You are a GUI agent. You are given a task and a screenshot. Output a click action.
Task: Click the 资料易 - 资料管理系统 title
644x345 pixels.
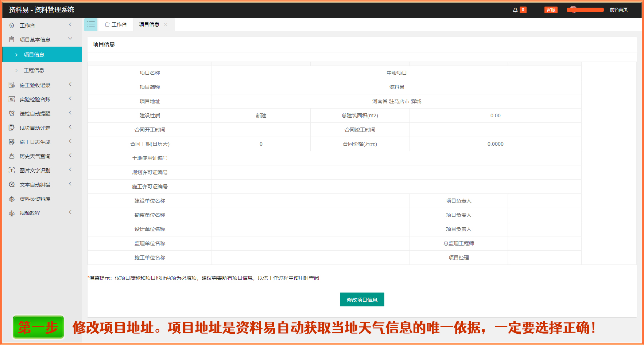42,9
